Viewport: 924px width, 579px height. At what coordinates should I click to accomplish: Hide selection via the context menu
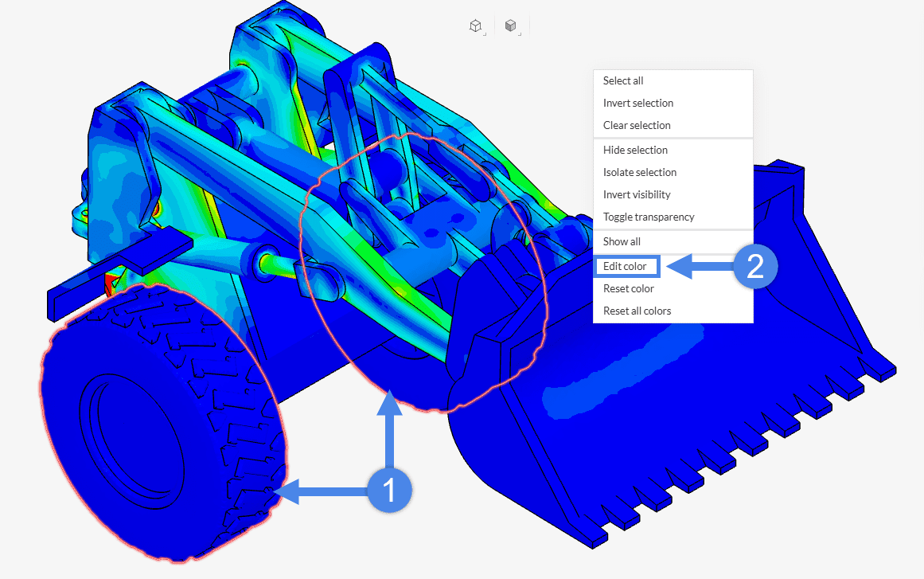tap(635, 150)
